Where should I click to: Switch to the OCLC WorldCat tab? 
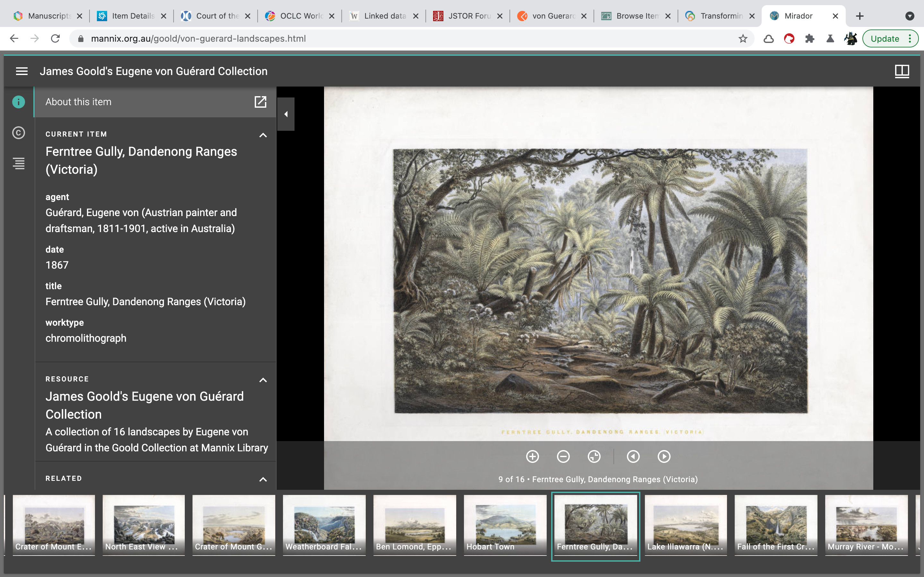[x=301, y=16]
